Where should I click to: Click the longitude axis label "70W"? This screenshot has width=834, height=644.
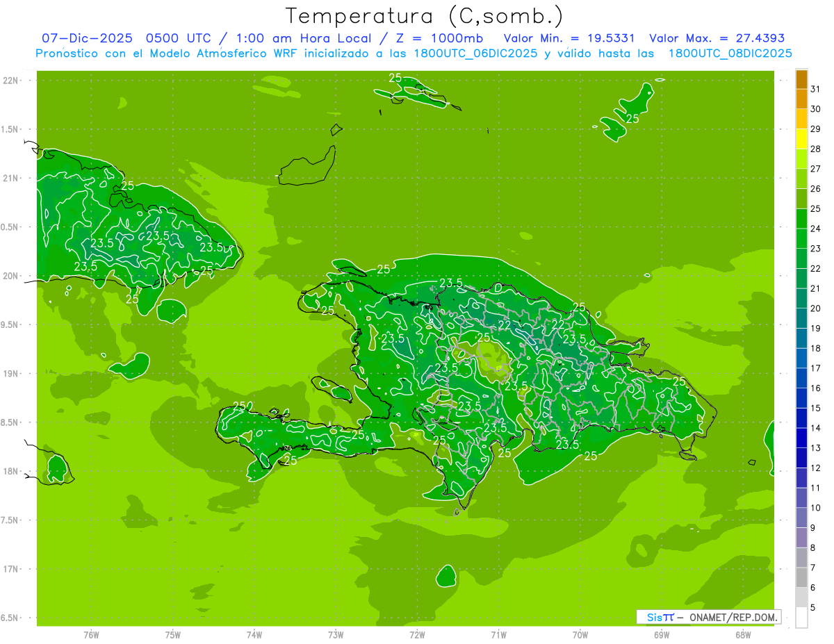(x=580, y=635)
